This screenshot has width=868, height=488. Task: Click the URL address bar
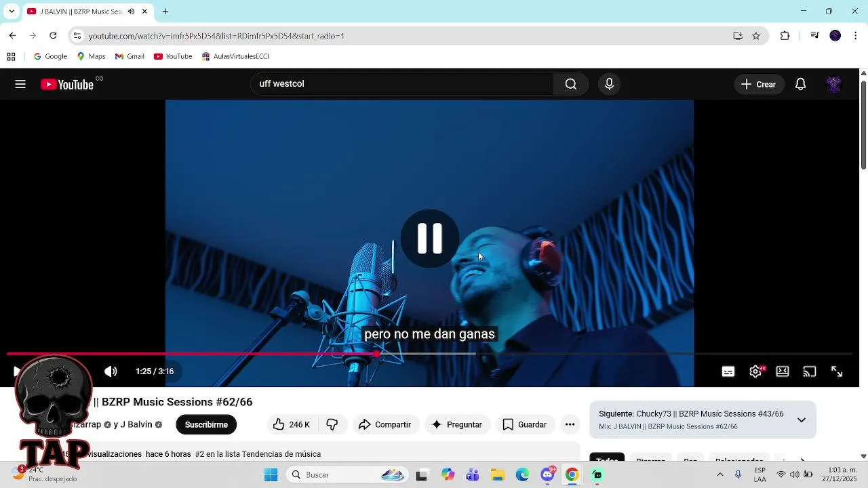(x=407, y=36)
